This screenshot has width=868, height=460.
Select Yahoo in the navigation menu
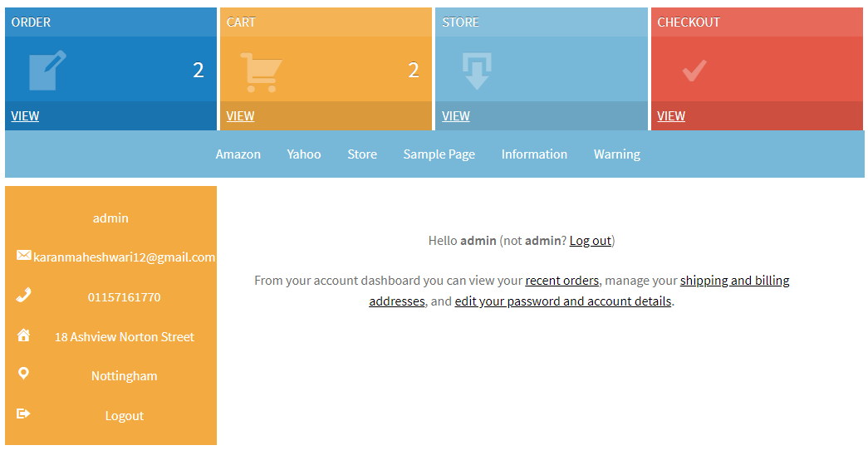[304, 154]
